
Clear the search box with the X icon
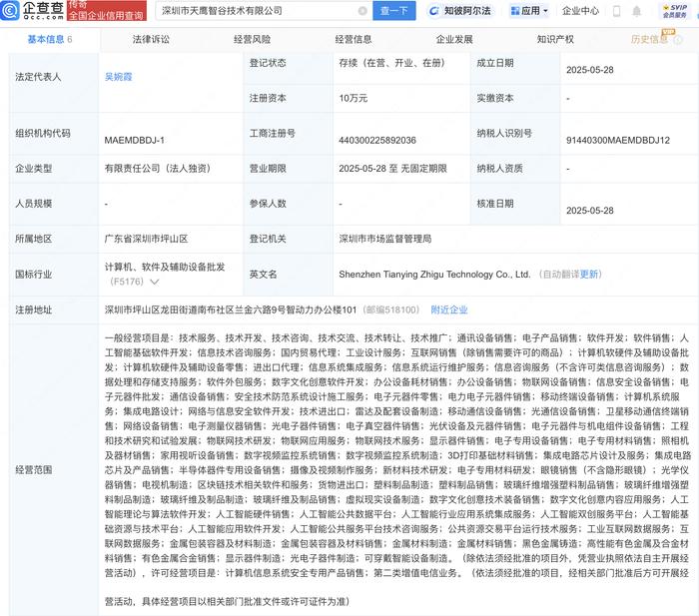point(362,11)
